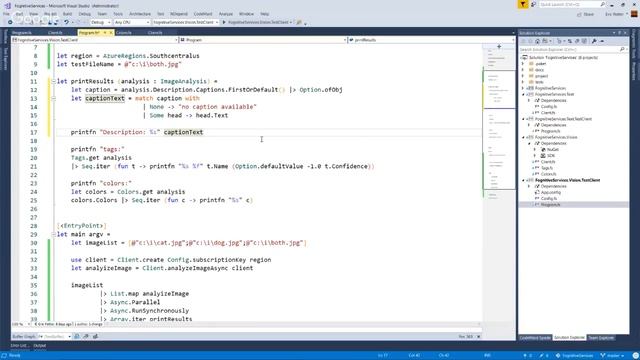Collapse the captionText match block outlining
Viewport: 640px width, 360px height.
[x=53, y=98]
